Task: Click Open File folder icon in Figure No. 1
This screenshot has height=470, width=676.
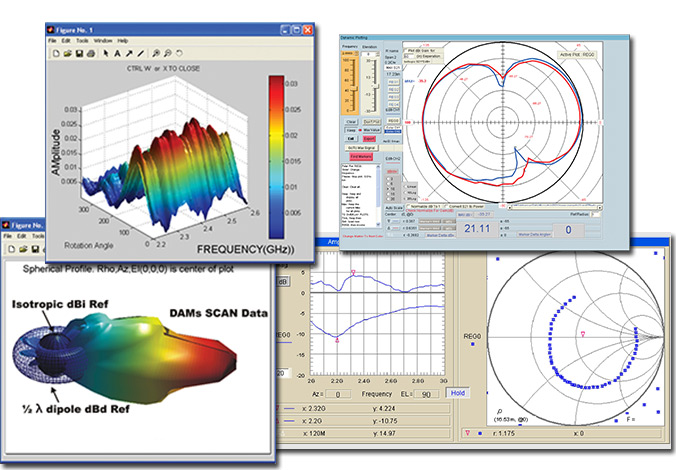Action: click(x=68, y=53)
